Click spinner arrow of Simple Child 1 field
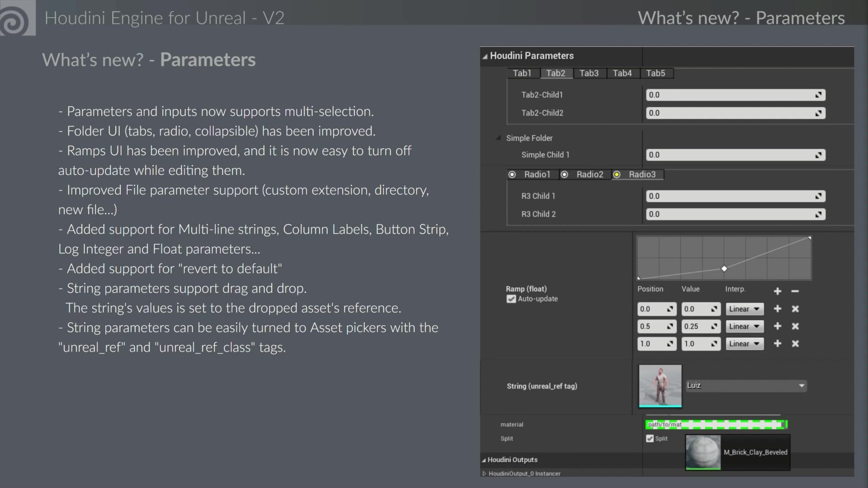The image size is (868, 488). pyautogui.click(x=818, y=155)
